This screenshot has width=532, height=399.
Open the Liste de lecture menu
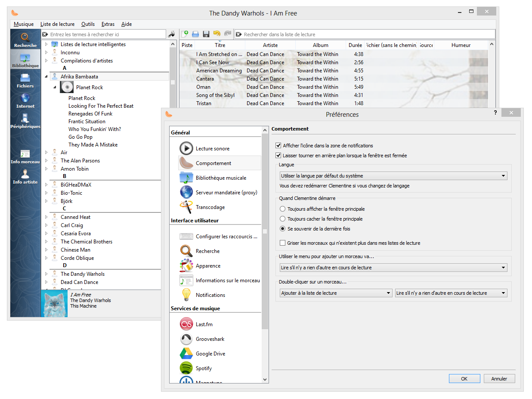(57, 24)
